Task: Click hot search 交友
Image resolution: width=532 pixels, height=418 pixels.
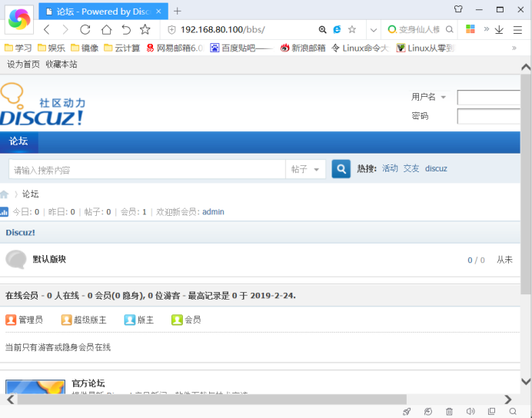Action: click(x=411, y=168)
